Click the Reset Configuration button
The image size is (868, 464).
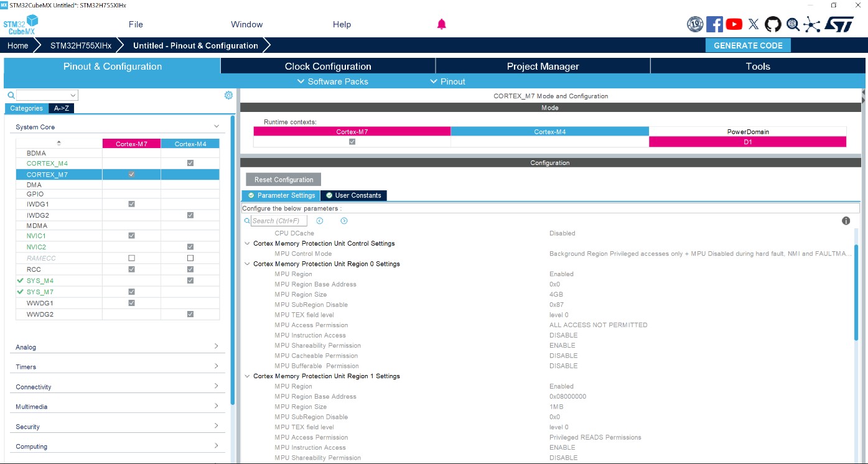point(284,180)
